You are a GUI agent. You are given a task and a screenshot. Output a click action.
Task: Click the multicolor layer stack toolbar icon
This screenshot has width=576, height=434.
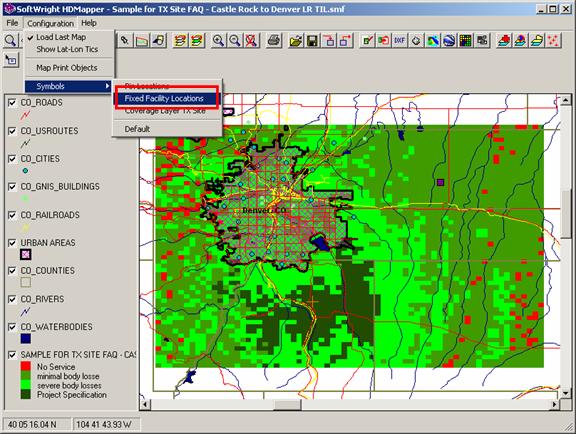click(521, 40)
